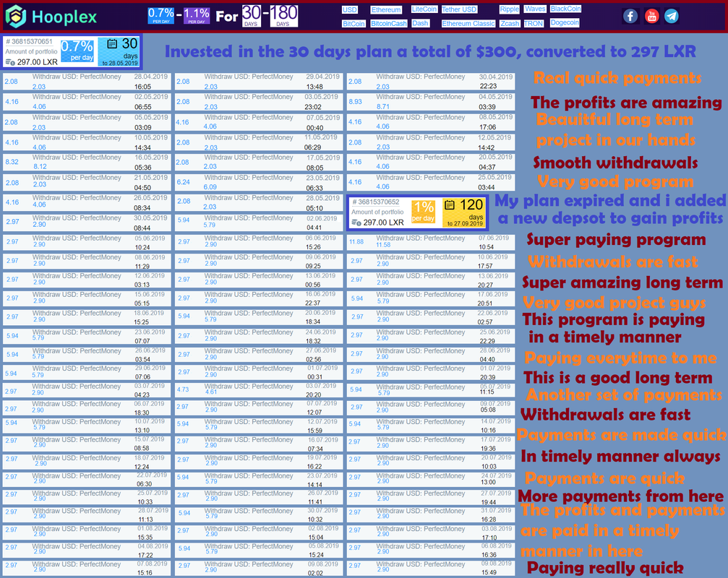Select the BlackCoin currency label
The image size is (728, 578).
click(565, 9)
